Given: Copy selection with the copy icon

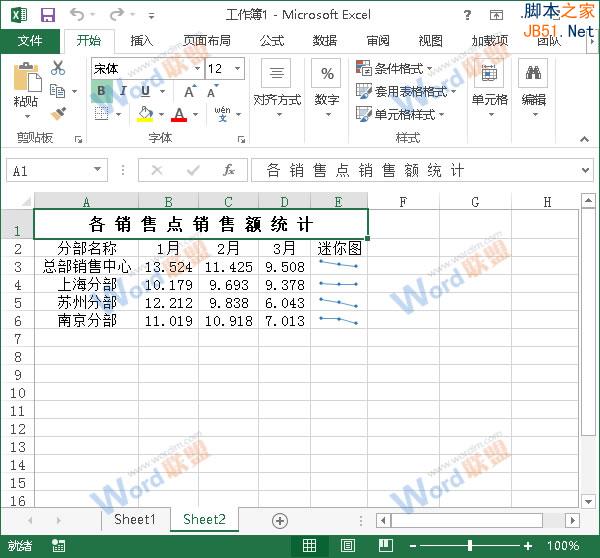Looking at the screenshot, I should (58, 91).
